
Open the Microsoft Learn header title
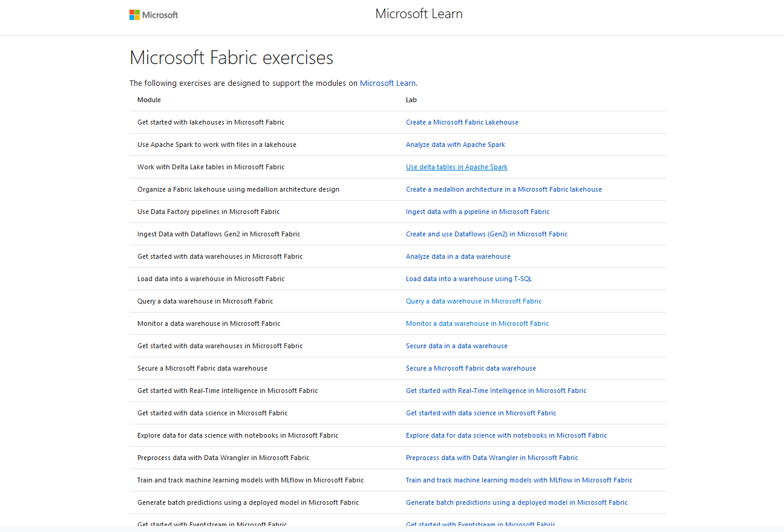click(x=419, y=14)
